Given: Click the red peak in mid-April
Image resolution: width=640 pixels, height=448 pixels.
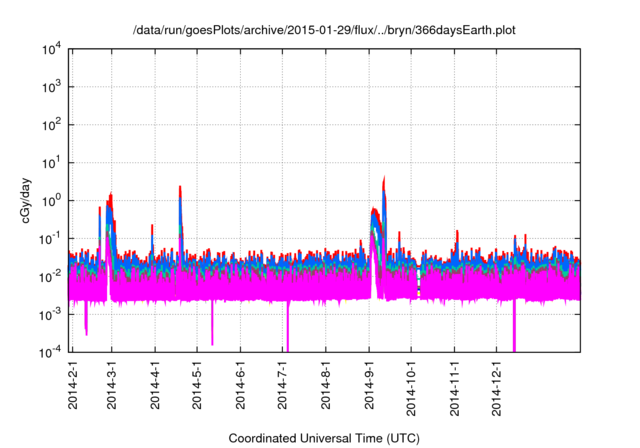Looking at the screenshot, I should tap(180, 188).
